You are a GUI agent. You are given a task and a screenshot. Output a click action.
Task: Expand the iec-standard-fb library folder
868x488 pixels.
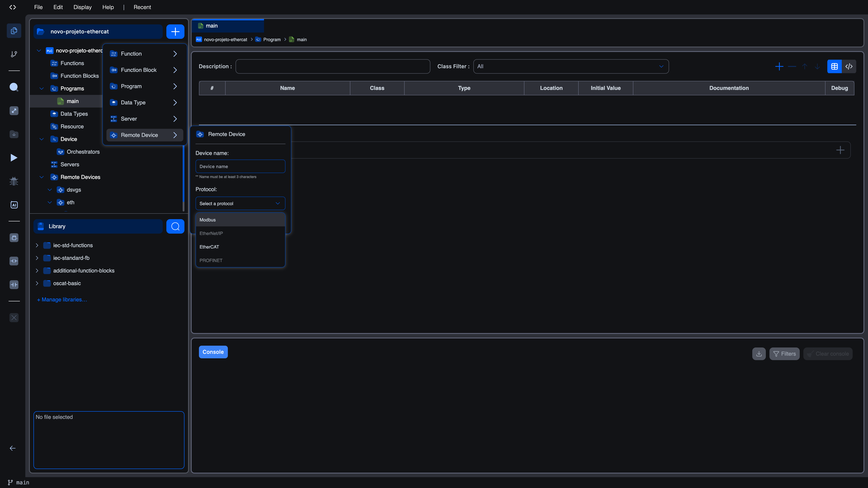[x=37, y=258]
